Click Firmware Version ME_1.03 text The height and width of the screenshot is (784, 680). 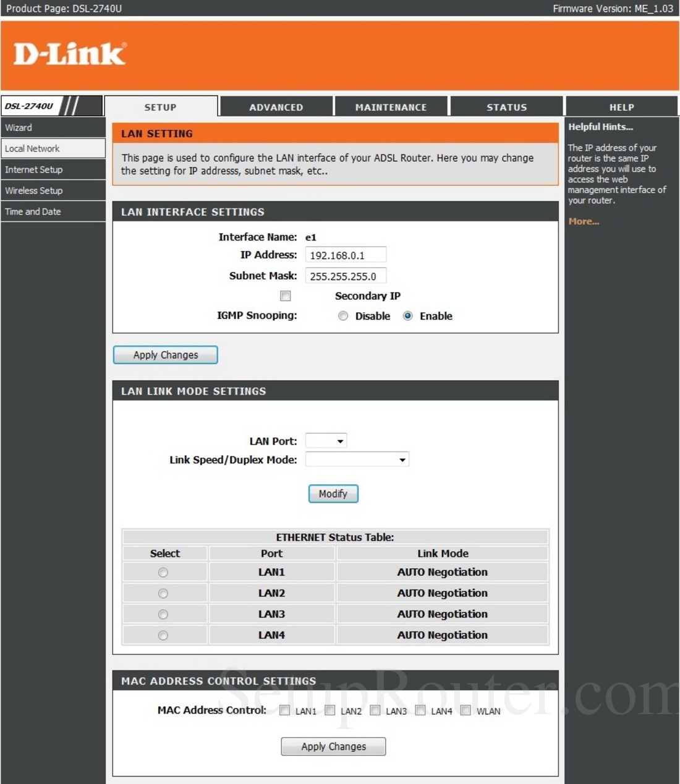pos(613,9)
